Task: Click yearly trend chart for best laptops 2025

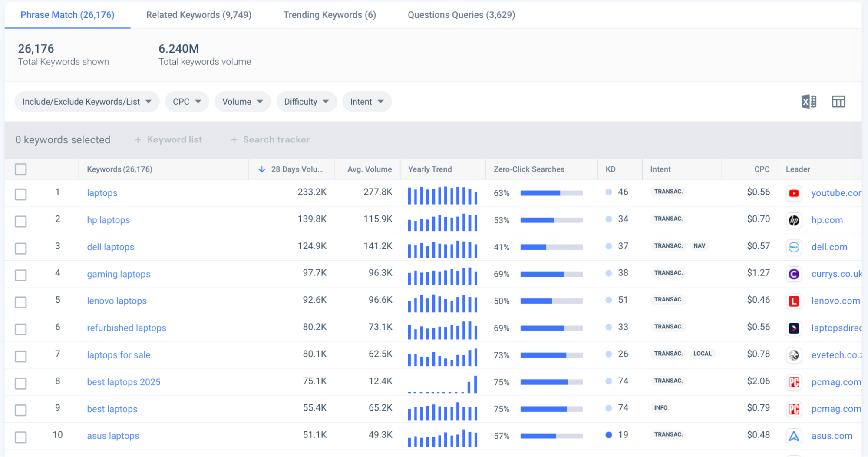Action: tap(442, 384)
